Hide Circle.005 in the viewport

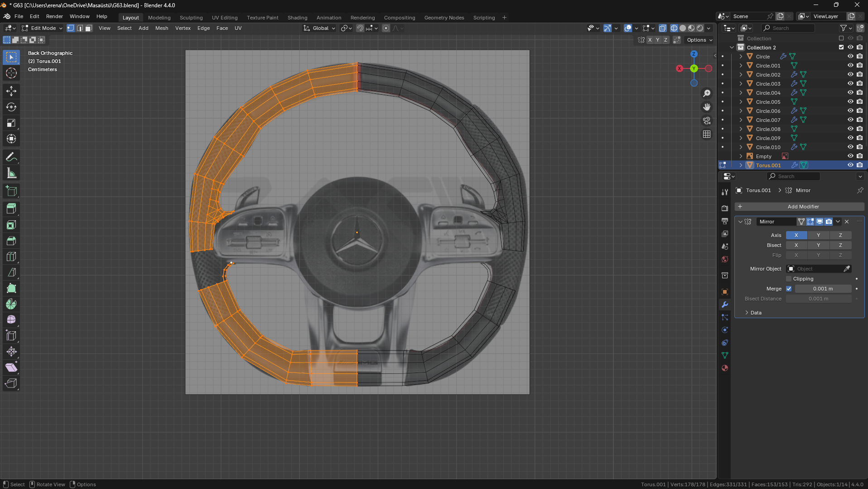(x=850, y=102)
